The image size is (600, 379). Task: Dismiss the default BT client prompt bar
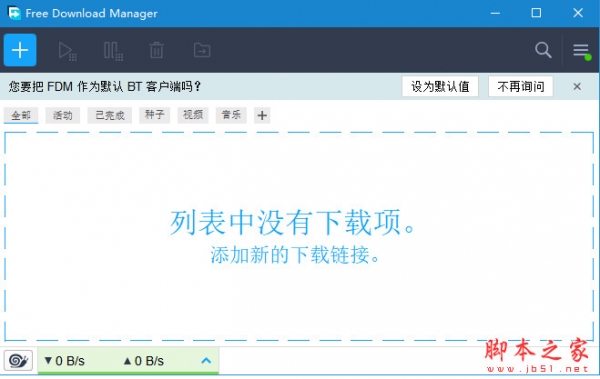pyautogui.click(x=577, y=87)
